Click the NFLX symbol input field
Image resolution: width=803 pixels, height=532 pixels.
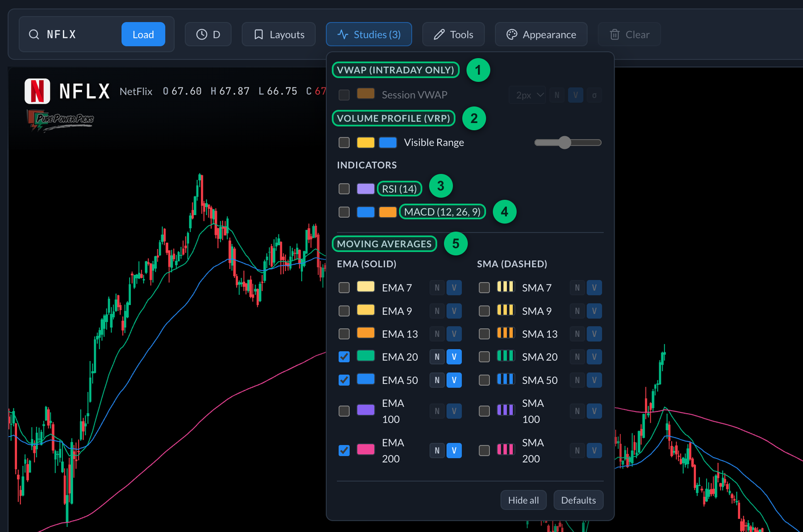pyautogui.click(x=79, y=35)
